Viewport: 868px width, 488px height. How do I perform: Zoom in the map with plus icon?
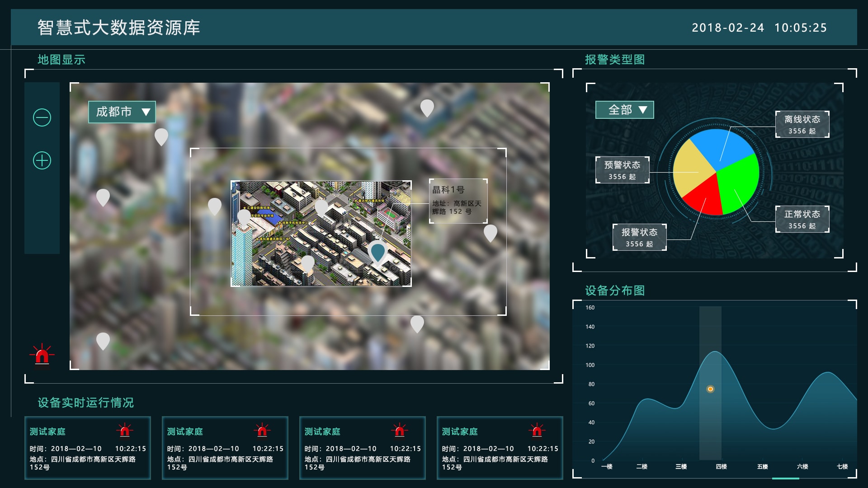tap(42, 160)
